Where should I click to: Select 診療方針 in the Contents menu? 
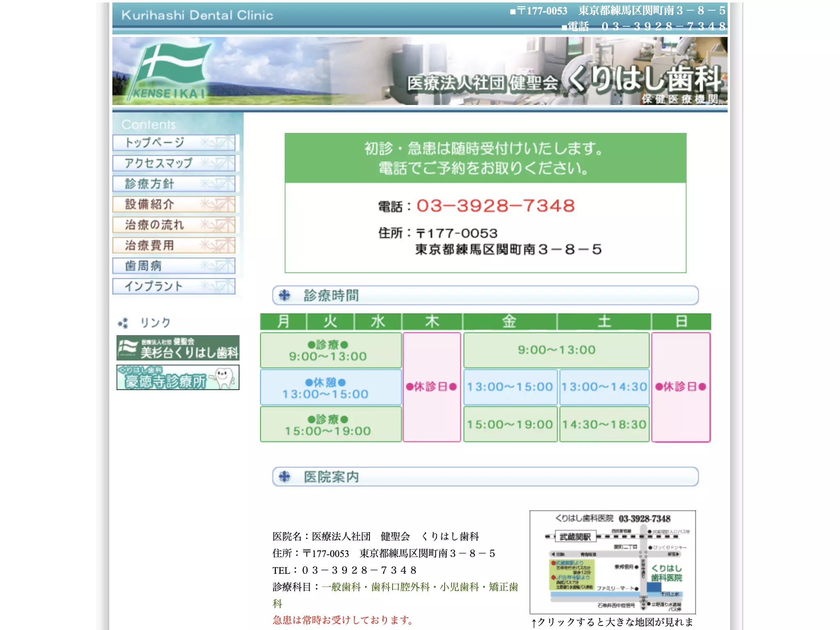(x=174, y=184)
